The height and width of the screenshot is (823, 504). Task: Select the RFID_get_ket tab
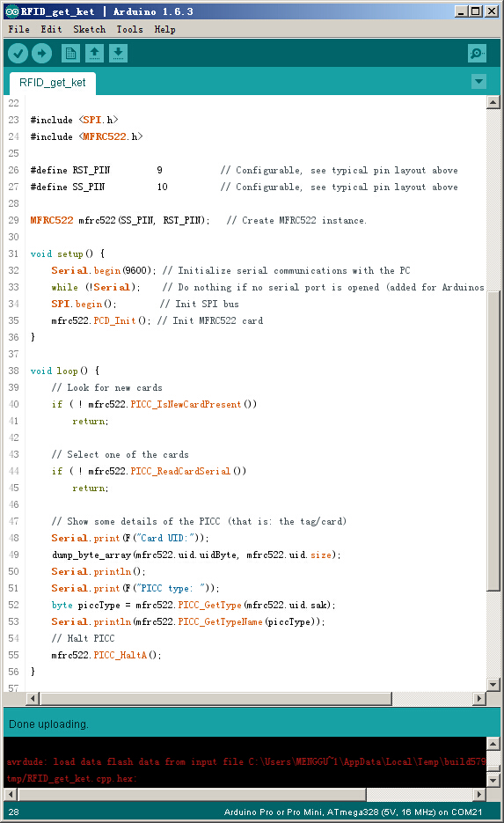(53, 83)
